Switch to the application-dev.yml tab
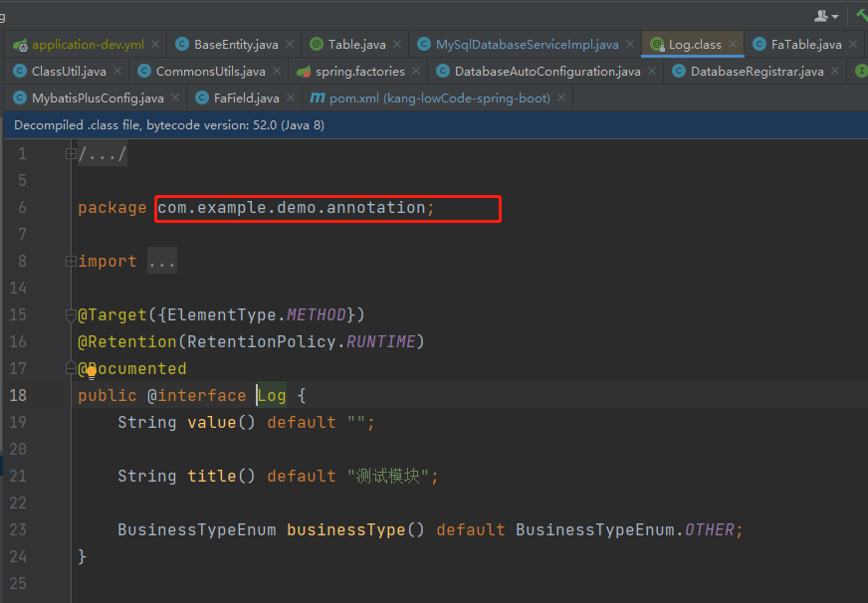Image resolution: width=868 pixels, height=603 pixels. pyautogui.click(x=88, y=44)
